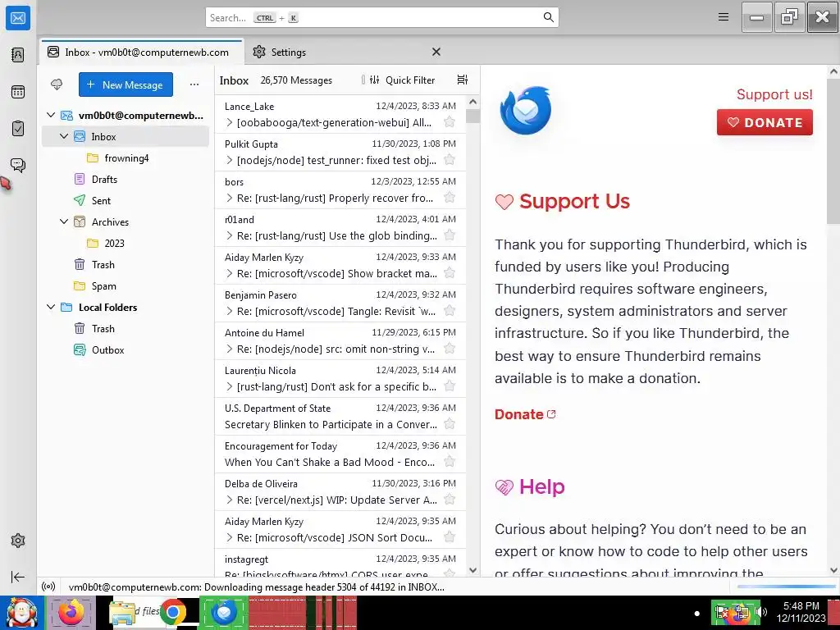Screen dimensions: 840x630
Task: Star the bors message
Action: click(450, 198)
